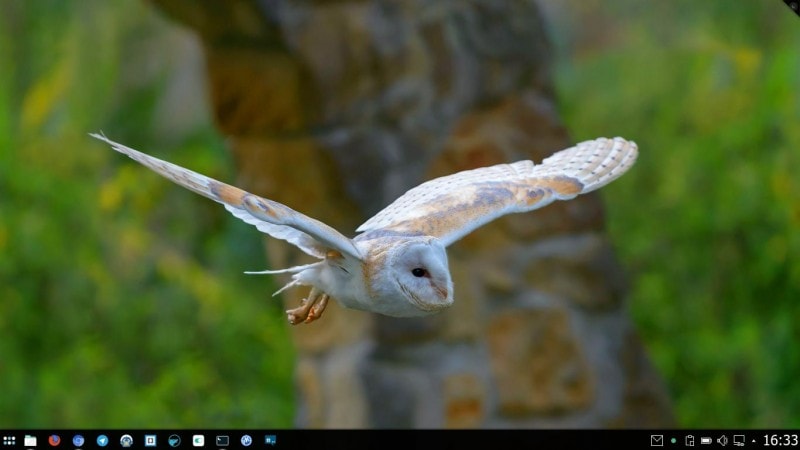Open the dark paper plane app icon
The image size is (800, 450).
point(174,440)
